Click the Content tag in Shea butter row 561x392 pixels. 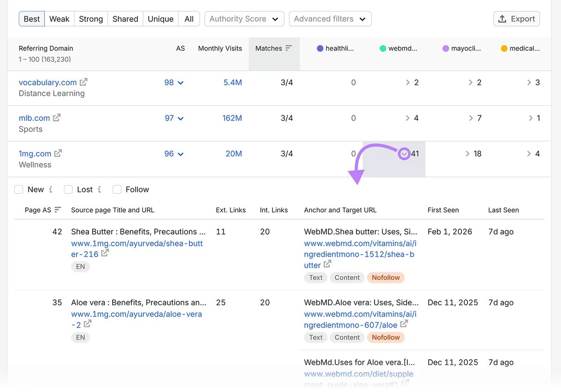[347, 278]
